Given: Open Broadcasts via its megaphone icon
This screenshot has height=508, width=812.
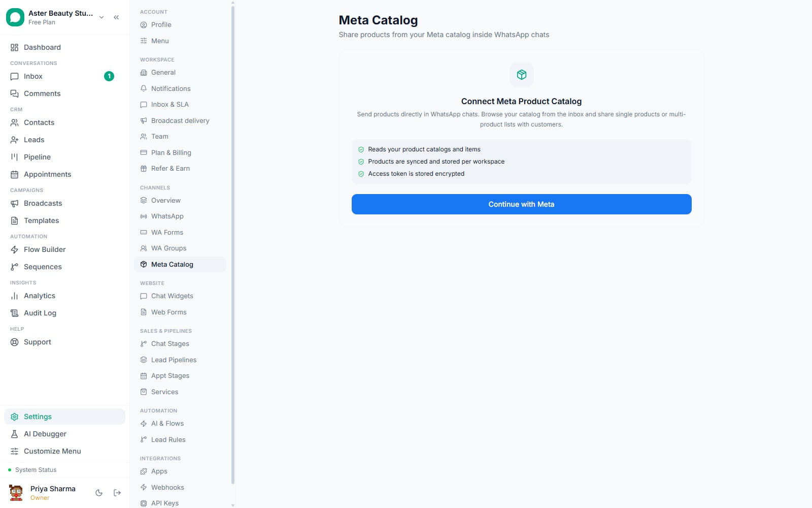Looking at the screenshot, I should click(x=14, y=203).
